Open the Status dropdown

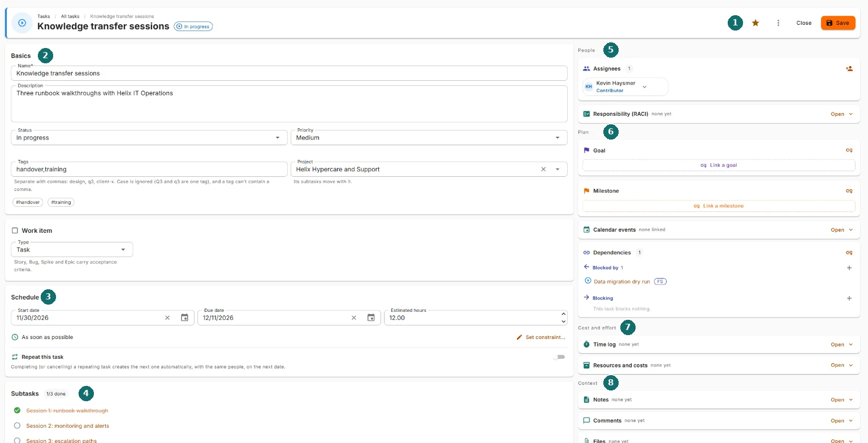[149, 137]
